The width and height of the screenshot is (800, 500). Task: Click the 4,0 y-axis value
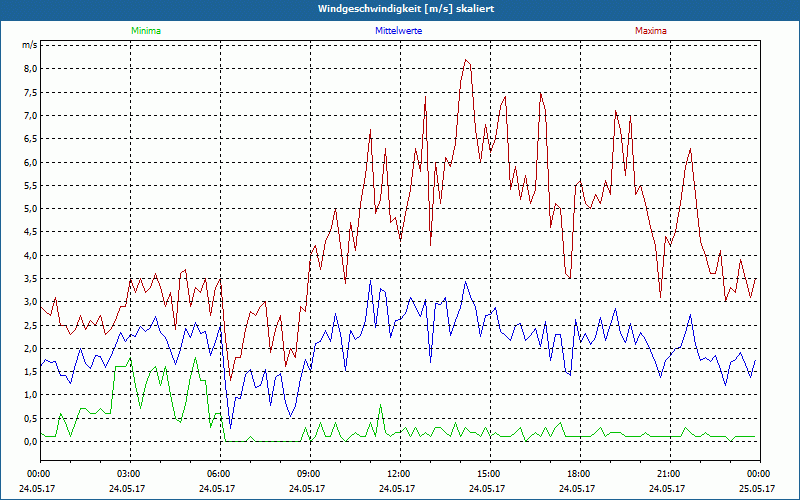point(31,256)
